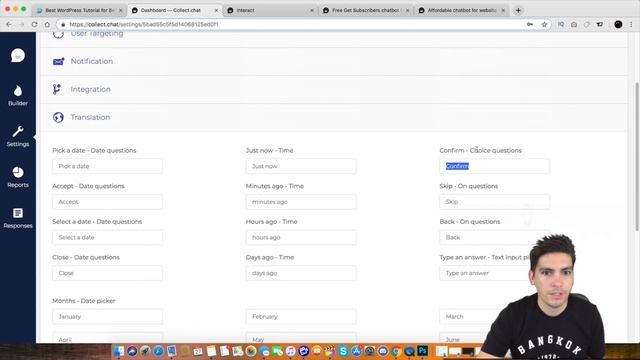Expand the Notification section
Screen dimensions: 640x360
tap(333, 61)
